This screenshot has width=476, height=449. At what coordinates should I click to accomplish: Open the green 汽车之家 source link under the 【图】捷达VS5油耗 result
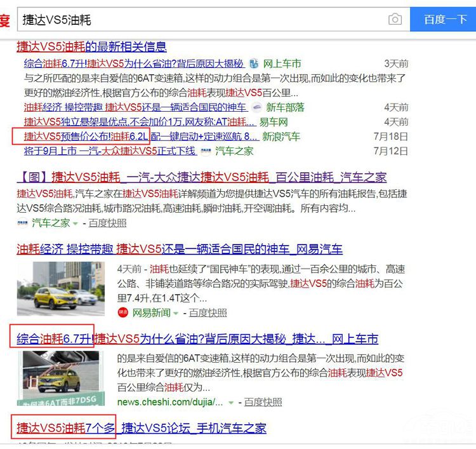pos(51,223)
